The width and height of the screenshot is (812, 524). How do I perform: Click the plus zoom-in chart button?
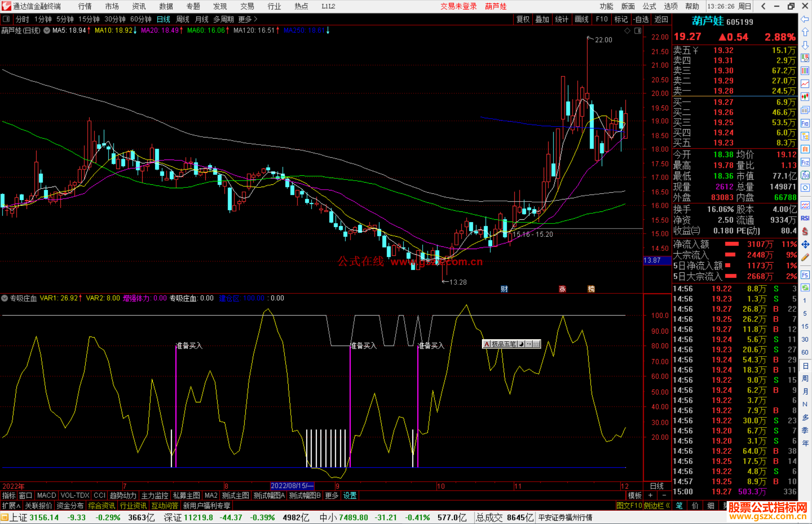(651, 495)
